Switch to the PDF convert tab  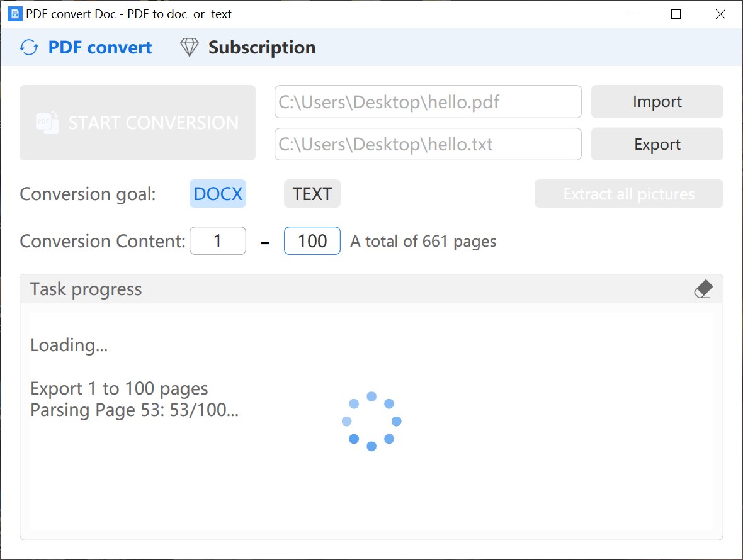coord(99,48)
